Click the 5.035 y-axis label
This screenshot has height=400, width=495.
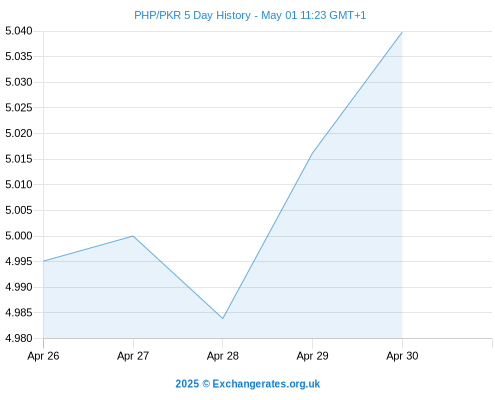point(19,56)
